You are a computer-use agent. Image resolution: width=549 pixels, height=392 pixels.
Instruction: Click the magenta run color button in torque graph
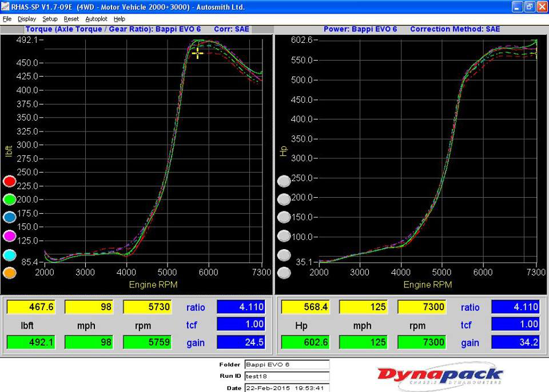tap(10, 236)
